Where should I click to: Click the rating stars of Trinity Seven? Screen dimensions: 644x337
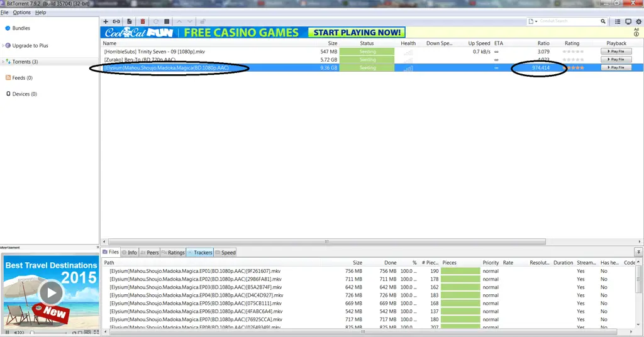573,52
